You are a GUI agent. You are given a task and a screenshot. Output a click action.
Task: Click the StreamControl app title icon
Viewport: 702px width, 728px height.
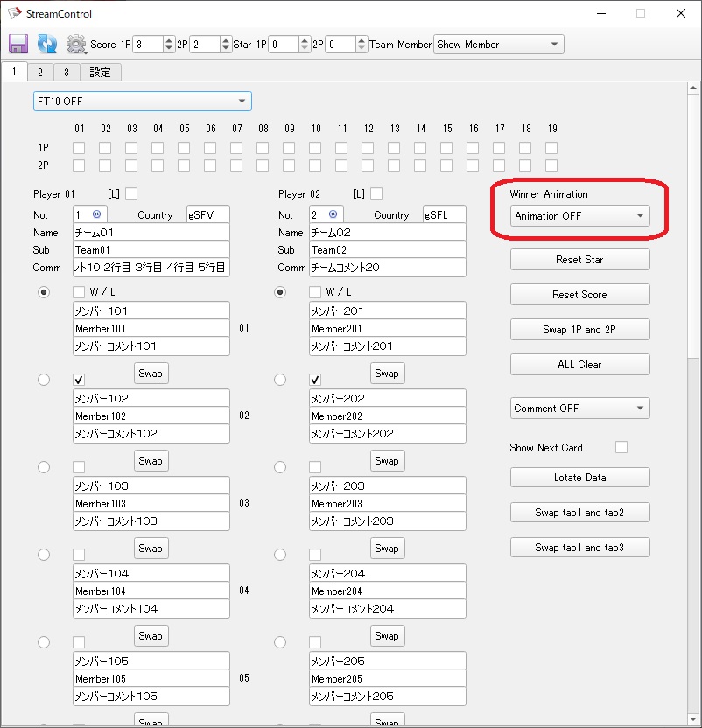14,13
